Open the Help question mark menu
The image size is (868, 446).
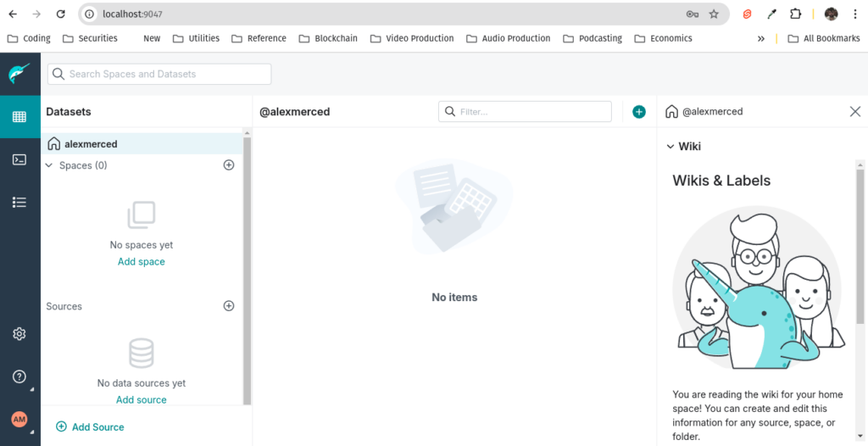click(x=19, y=376)
